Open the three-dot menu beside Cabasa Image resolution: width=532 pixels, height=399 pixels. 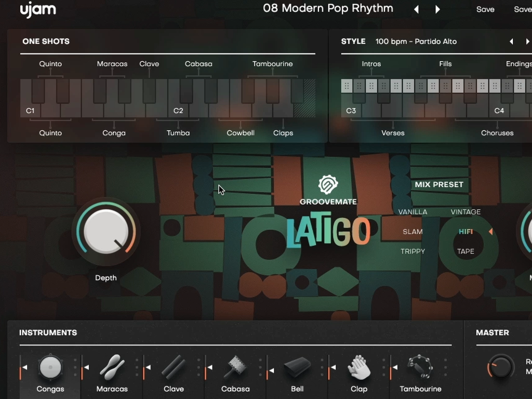click(x=261, y=367)
